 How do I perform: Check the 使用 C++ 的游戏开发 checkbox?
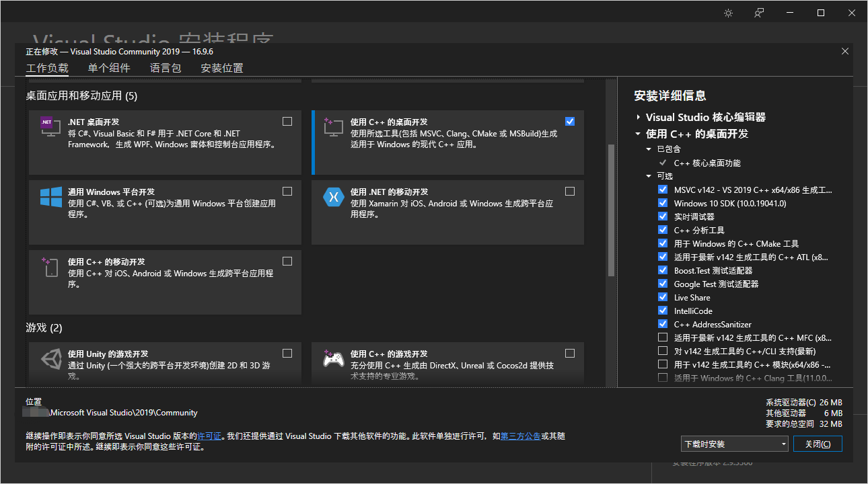570,354
